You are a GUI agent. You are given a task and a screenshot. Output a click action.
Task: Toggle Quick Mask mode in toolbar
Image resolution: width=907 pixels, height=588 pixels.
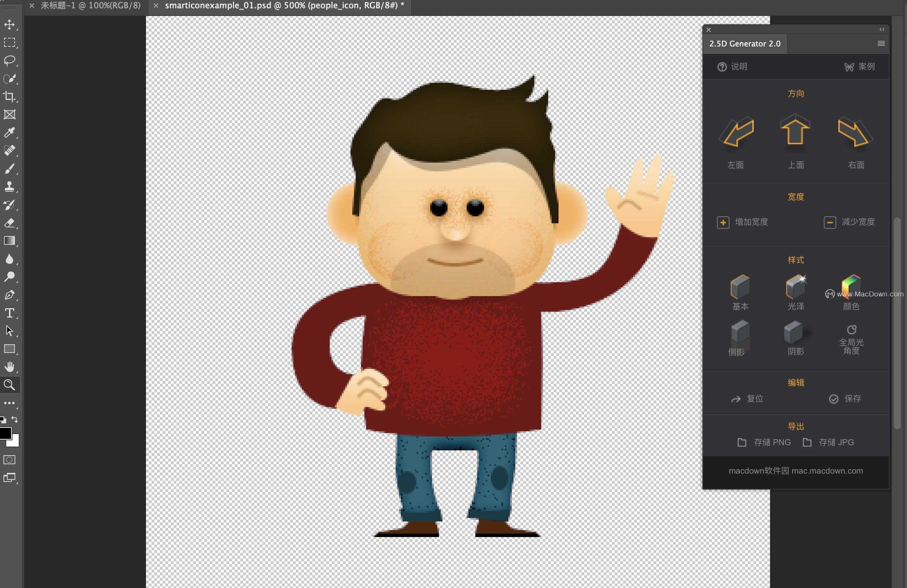(9, 460)
